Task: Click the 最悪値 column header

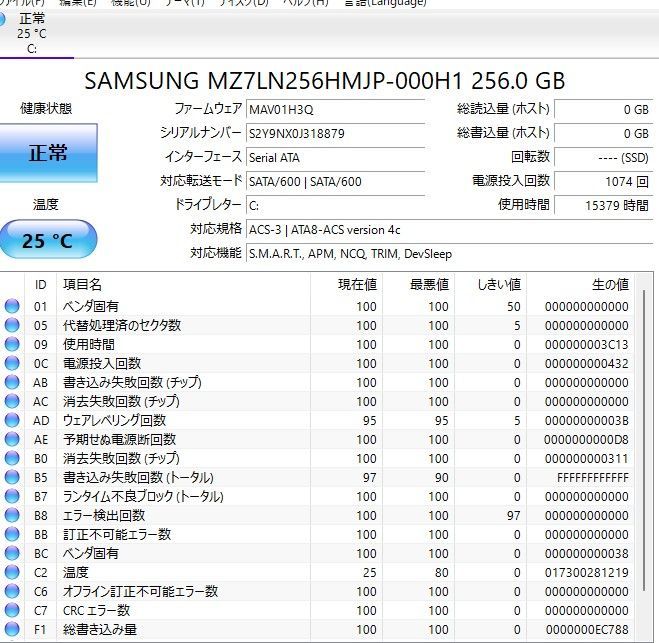Action: coord(419,285)
